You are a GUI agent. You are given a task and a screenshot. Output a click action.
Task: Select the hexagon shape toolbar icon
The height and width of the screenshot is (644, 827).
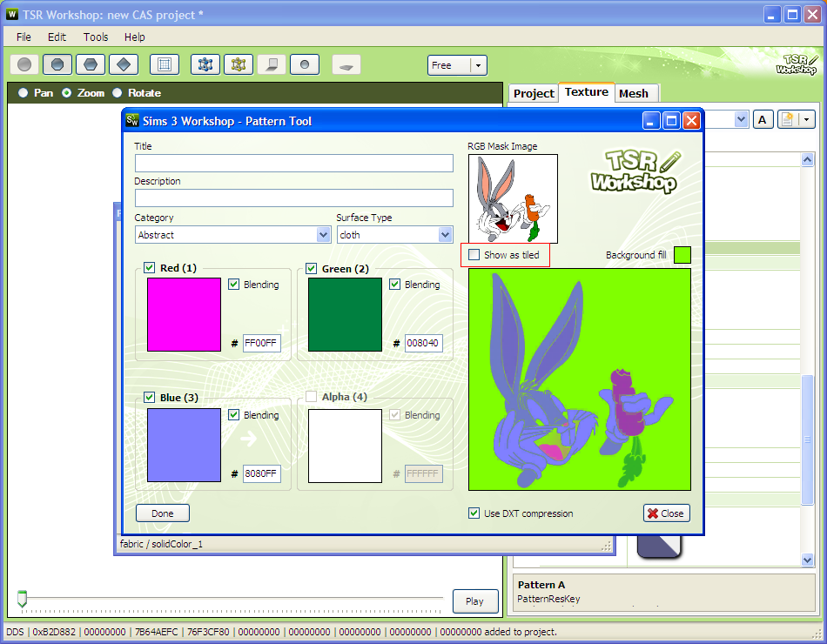pyautogui.click(x=91, y=65)
